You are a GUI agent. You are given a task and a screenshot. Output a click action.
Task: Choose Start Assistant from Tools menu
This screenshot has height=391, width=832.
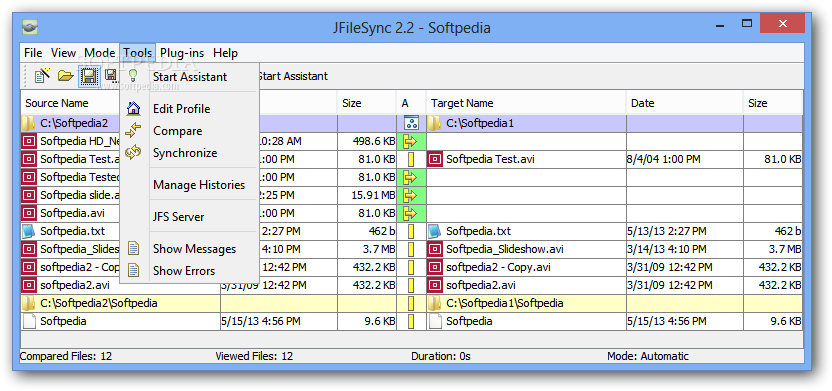189,77
